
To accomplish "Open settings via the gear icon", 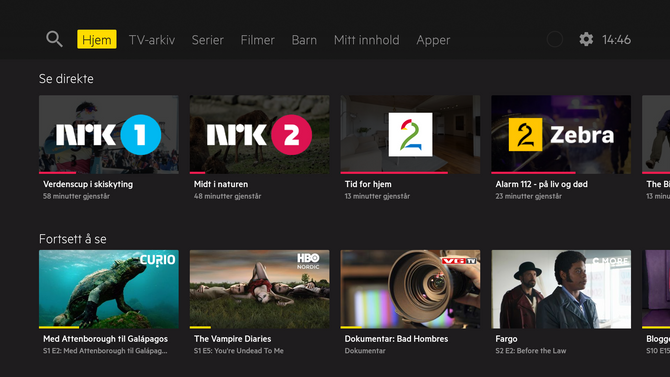I will click(586, 39).
